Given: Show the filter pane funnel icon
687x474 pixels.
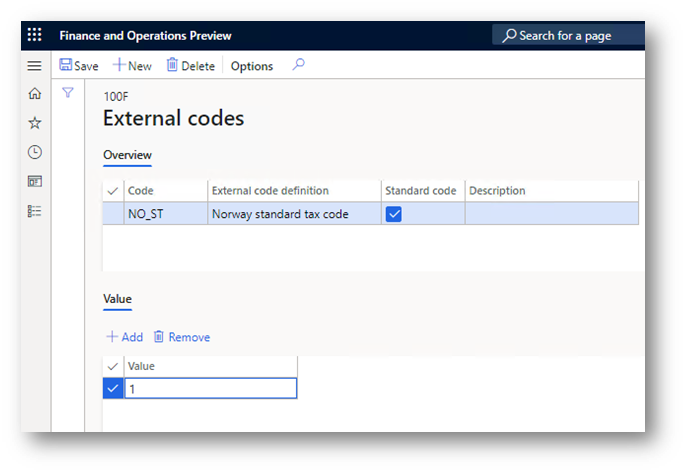Looking at the screenshot, I should (68, 92).
